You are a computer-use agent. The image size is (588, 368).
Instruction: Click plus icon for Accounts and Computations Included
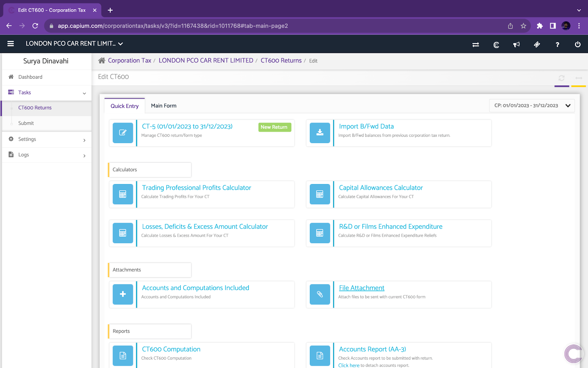[x=123, y=294]
